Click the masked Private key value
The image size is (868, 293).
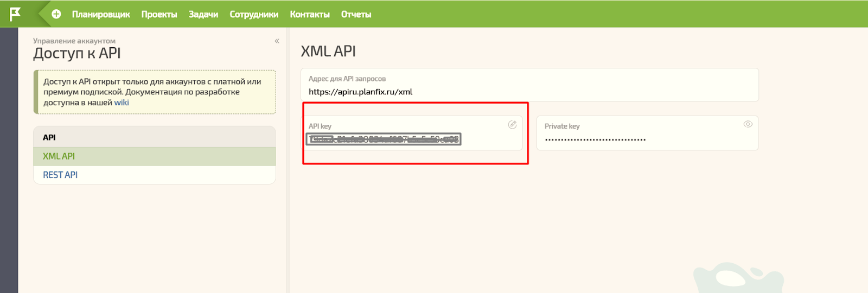pyautogui.click(x=595, y=140)
